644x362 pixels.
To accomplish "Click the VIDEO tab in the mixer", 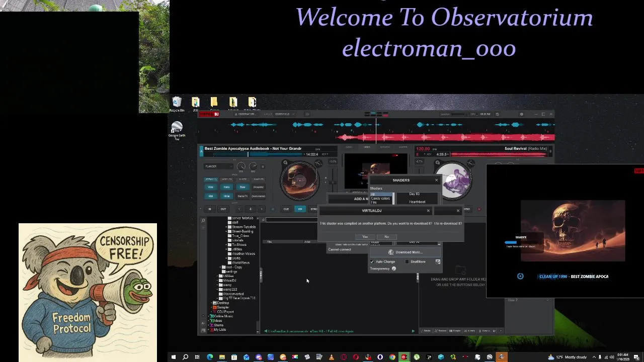I will (x=367, y=147).
